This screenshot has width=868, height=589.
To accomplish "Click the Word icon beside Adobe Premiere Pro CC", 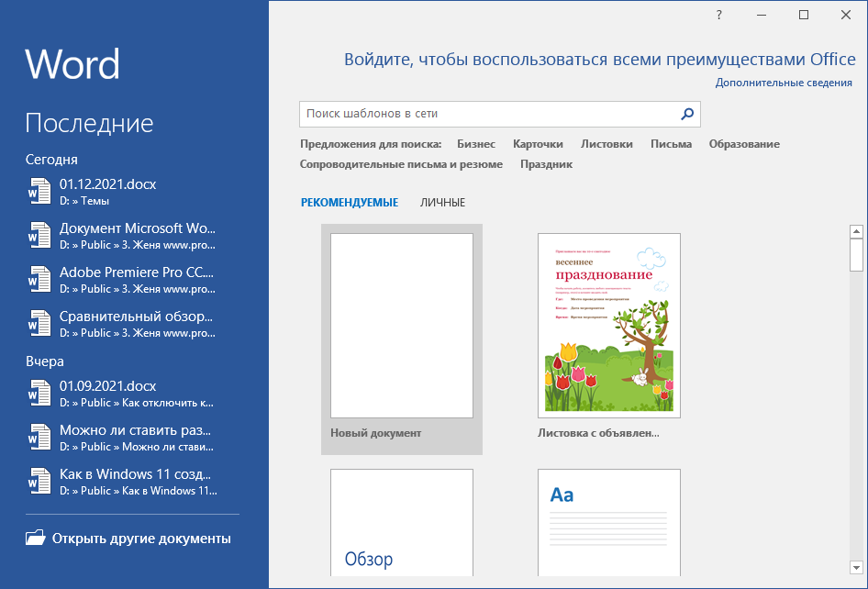I will coord(39,280).
